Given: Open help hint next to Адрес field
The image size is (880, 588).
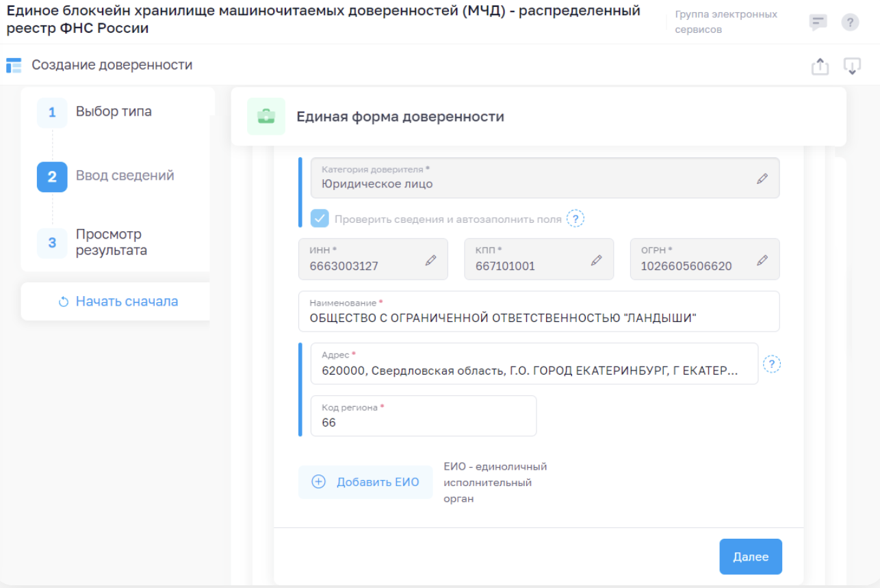Looking at the screenshot, I should click(772, 364).
